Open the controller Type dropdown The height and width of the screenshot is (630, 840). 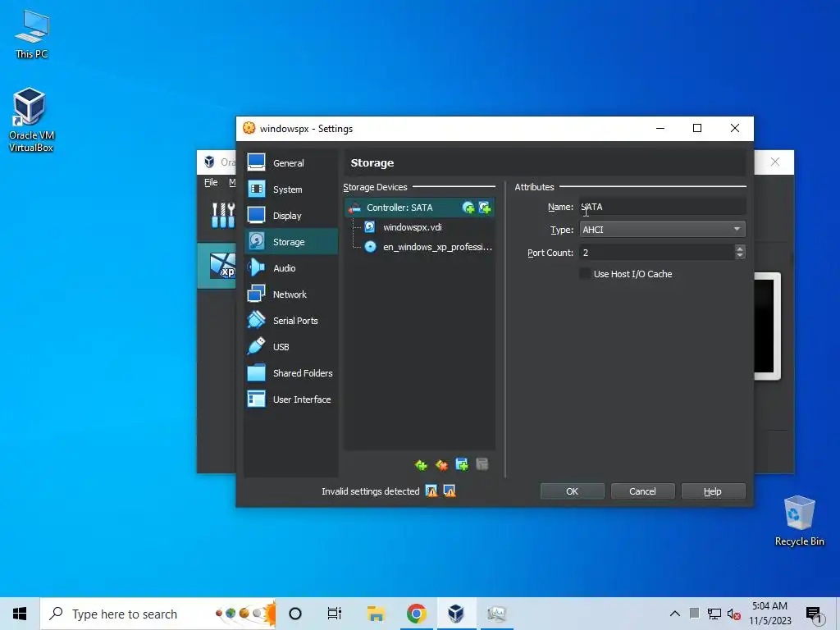pos(662,230)
